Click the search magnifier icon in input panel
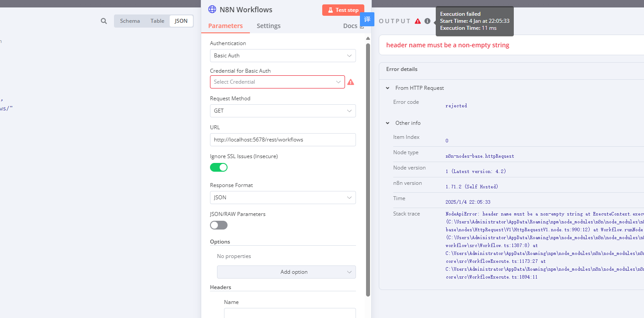The width and height of the screenshot is (644, 318). pyautogui.click(x=103, y=21)
